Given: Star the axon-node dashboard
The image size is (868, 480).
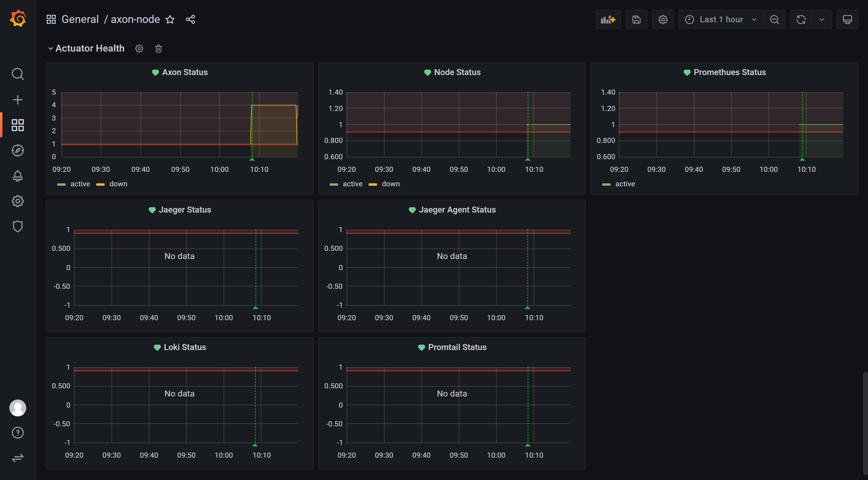Looking at the screenshot, I should 170,20.
